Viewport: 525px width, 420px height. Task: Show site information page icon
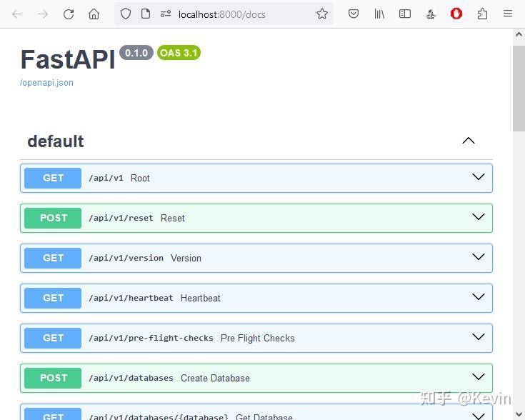pyautogui.click(x=146, y=14)
